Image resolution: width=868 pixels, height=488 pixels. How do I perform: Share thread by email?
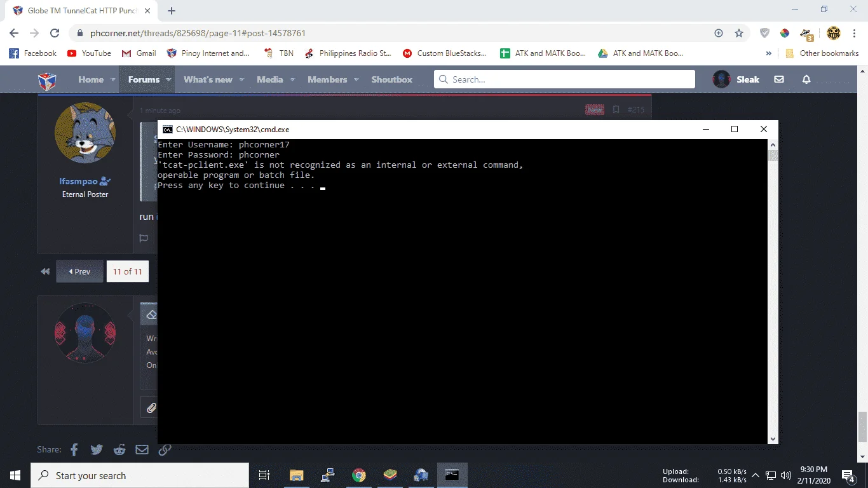pyautogui.click(x=142, y=449)
